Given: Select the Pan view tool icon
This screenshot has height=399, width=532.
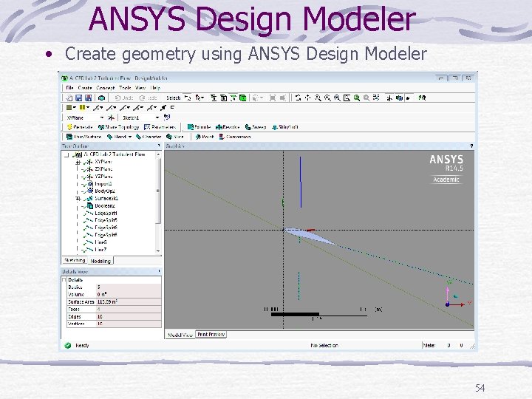Looking at the screenshot, I should [x=307, y=98].
